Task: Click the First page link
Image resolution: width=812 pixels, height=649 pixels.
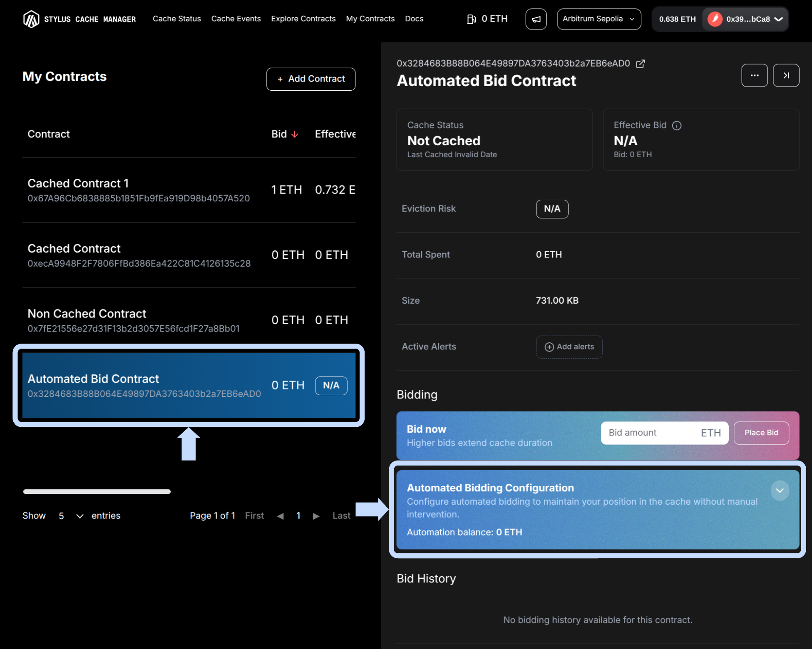Action: click(254, 516)
